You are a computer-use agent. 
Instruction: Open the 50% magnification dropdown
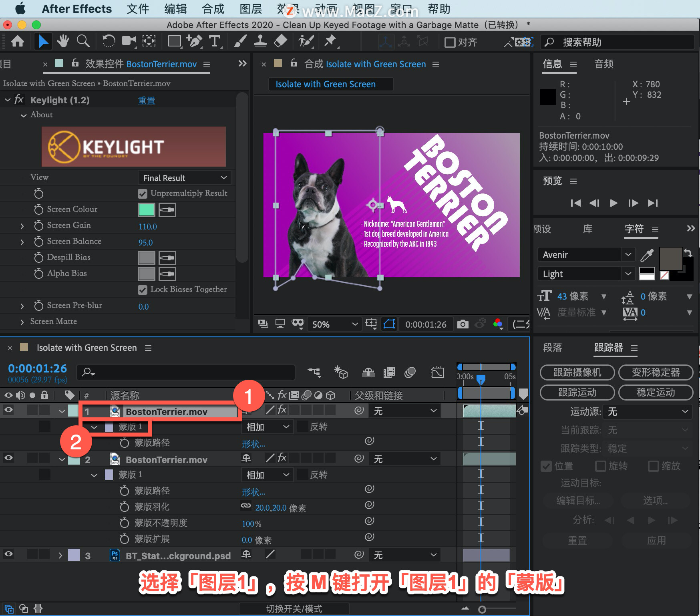tap(334, 324)
